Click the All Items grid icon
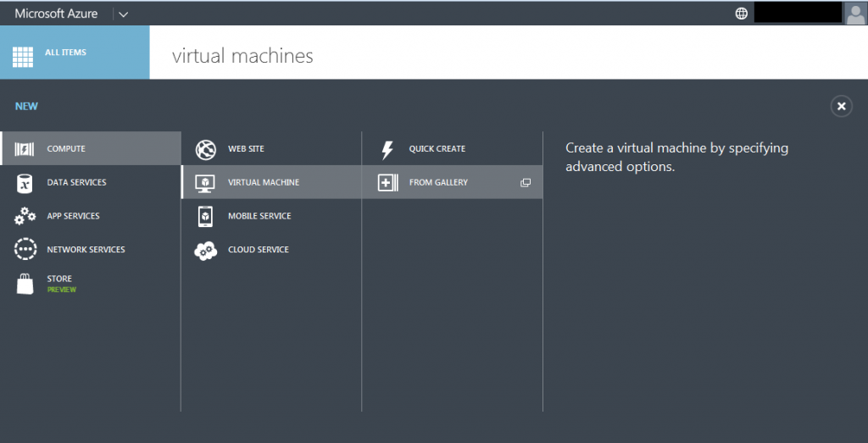The image size is (868, 443). click(23, 57)
